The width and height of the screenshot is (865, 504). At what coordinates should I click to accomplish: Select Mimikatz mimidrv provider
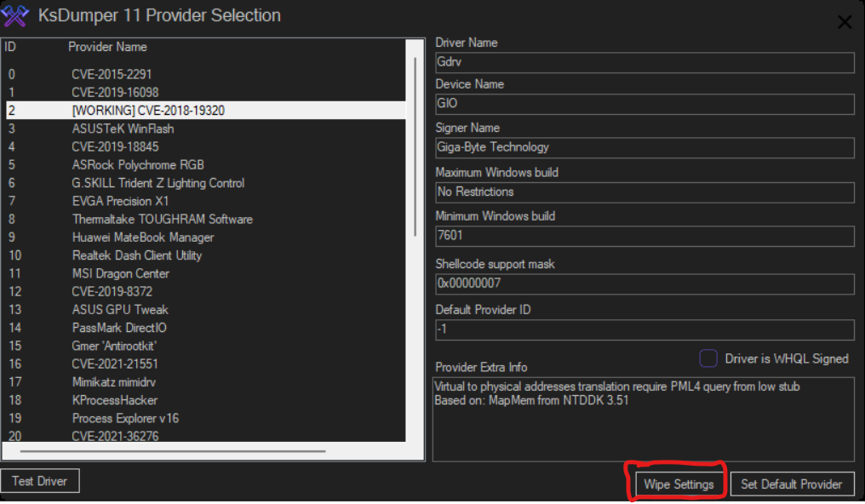[206, 382]
